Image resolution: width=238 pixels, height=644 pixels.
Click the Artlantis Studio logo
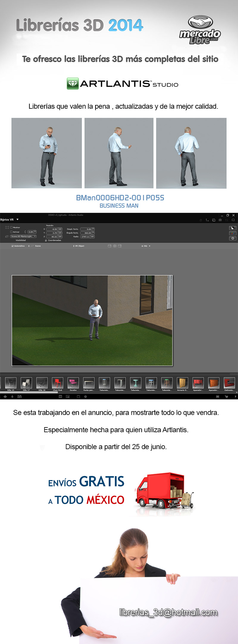pyautogui.click(x=122, y=84)
